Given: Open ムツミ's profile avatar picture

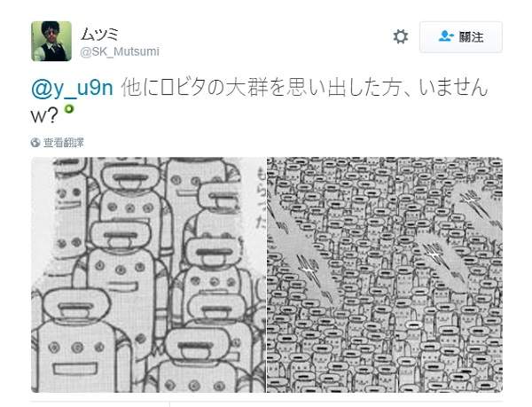Looking at the screenshot, I should coord(51,41).
